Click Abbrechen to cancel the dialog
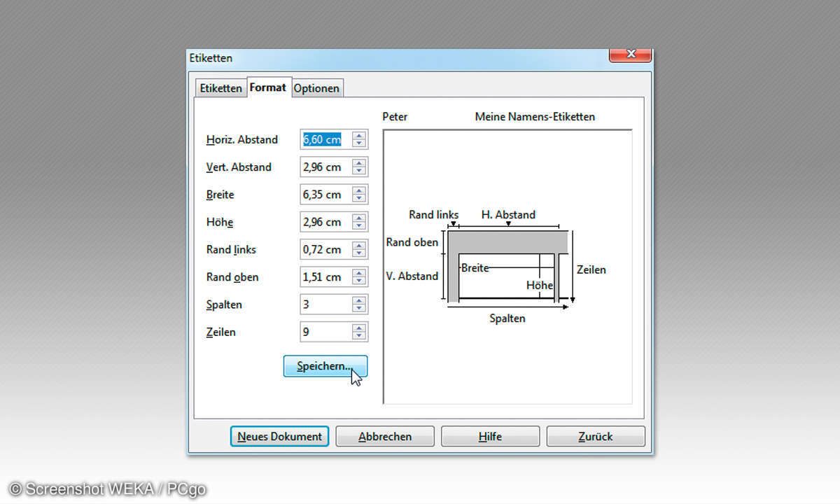The width and height of the screenshot is (840, 504). [x=385, y=436]
